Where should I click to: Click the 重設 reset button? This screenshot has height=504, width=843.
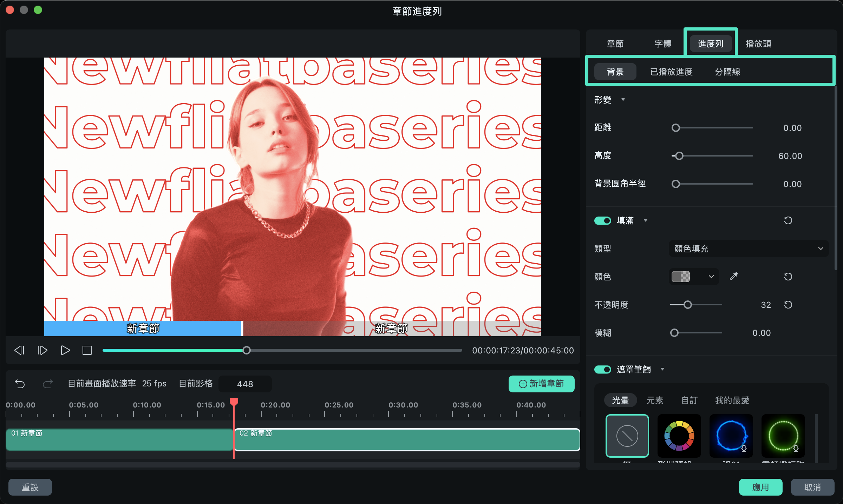coord(30,487)
